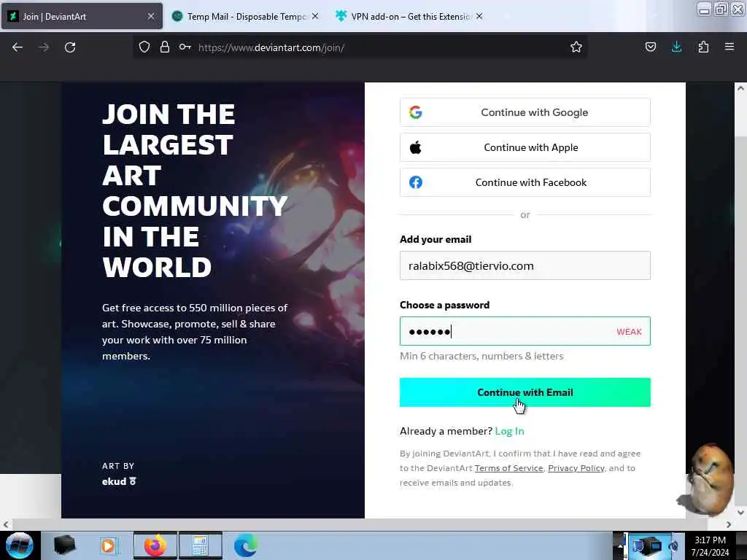Click the horizontal scrollbar left arrow
Image resolution: width=747 pixels, height=560 pixels.
6,525
